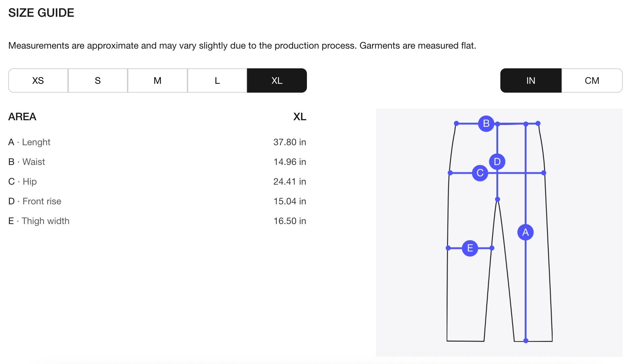Image resolution: width=627 pixels, height=364 pixels.
Task: Choose the M size tab
Action: tap(158, 80)
